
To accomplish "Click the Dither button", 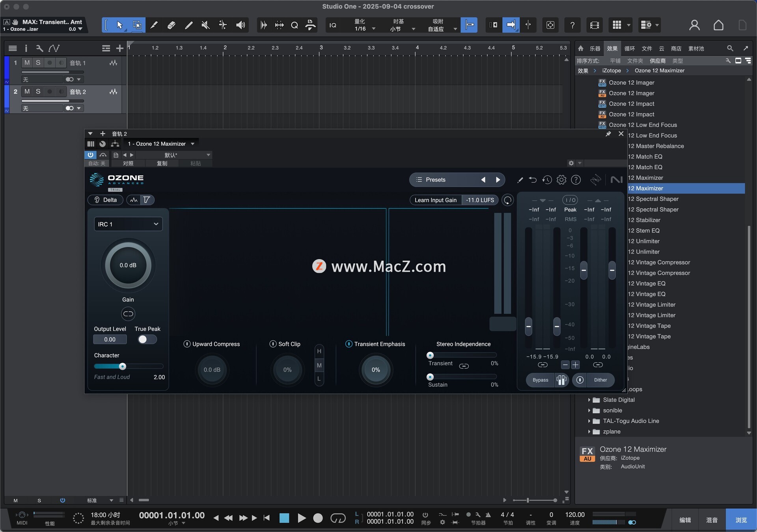I will (600, 380).
